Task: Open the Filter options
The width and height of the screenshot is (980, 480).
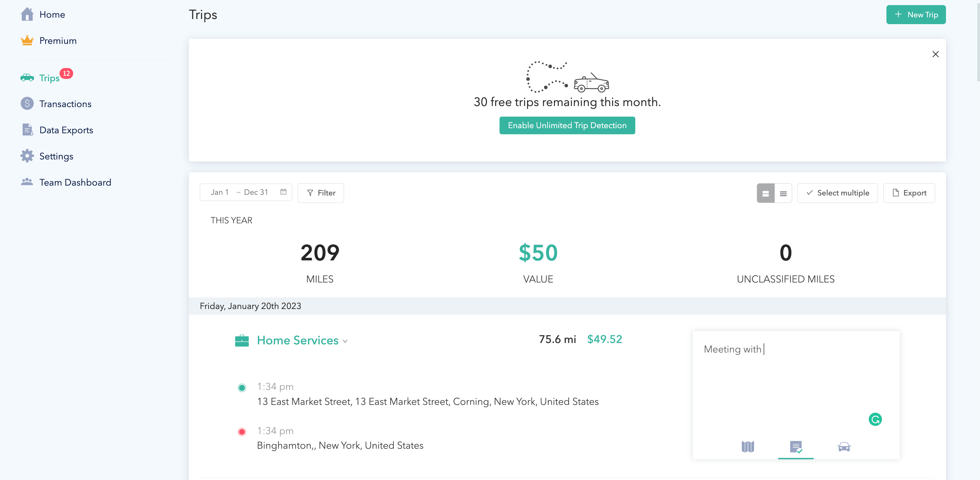Action: pos(321,193)
